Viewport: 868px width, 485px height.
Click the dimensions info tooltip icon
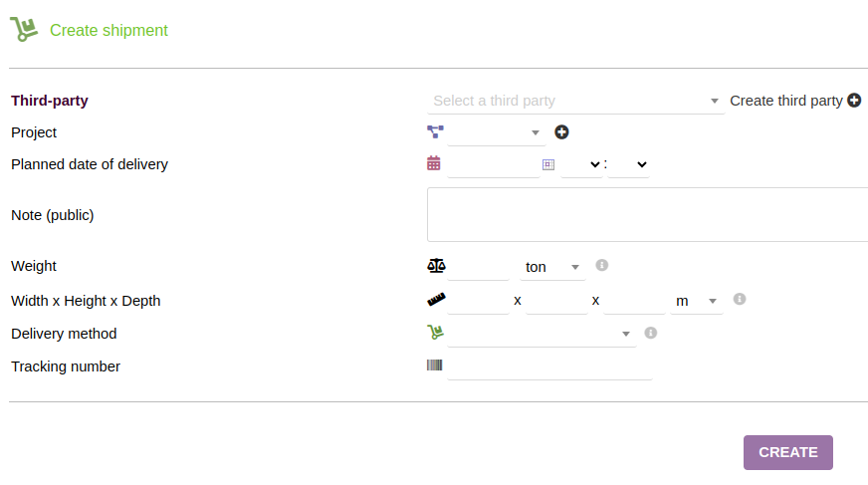(x=740, y=299)
